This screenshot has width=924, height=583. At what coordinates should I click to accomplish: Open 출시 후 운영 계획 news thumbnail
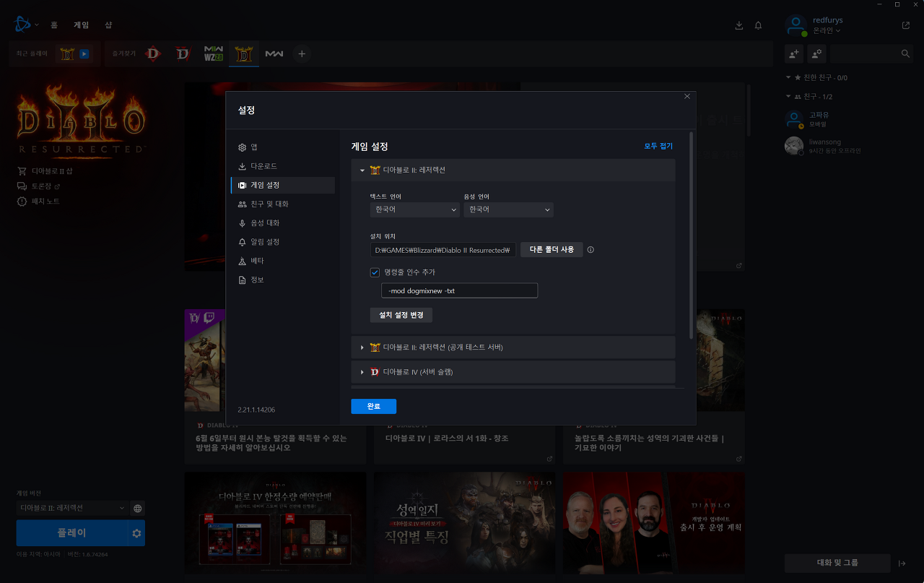tap(654, 523)
